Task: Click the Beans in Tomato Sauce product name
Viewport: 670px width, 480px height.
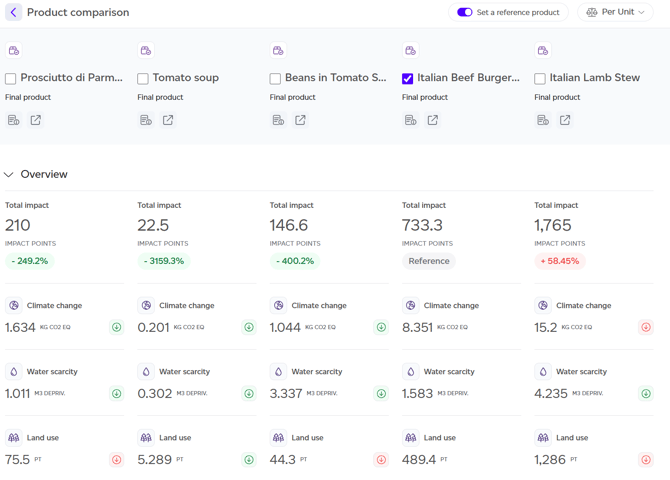Action: [328, 78]
